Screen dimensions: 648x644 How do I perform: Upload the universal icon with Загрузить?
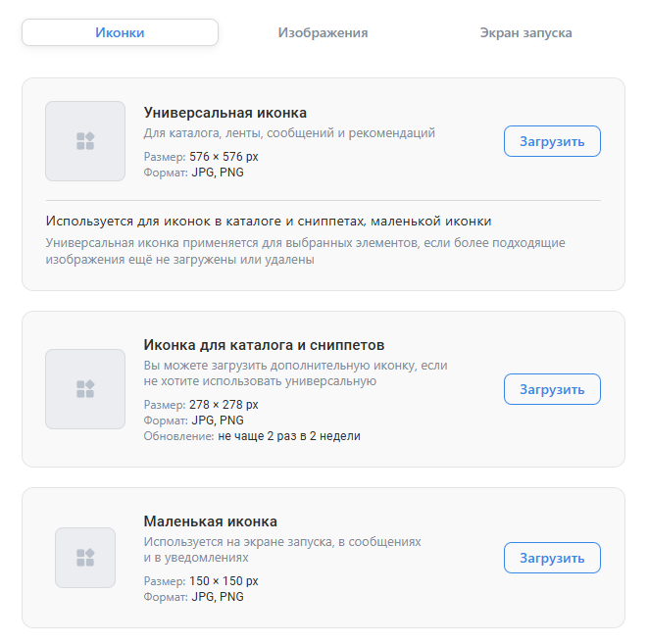[552, 141]
